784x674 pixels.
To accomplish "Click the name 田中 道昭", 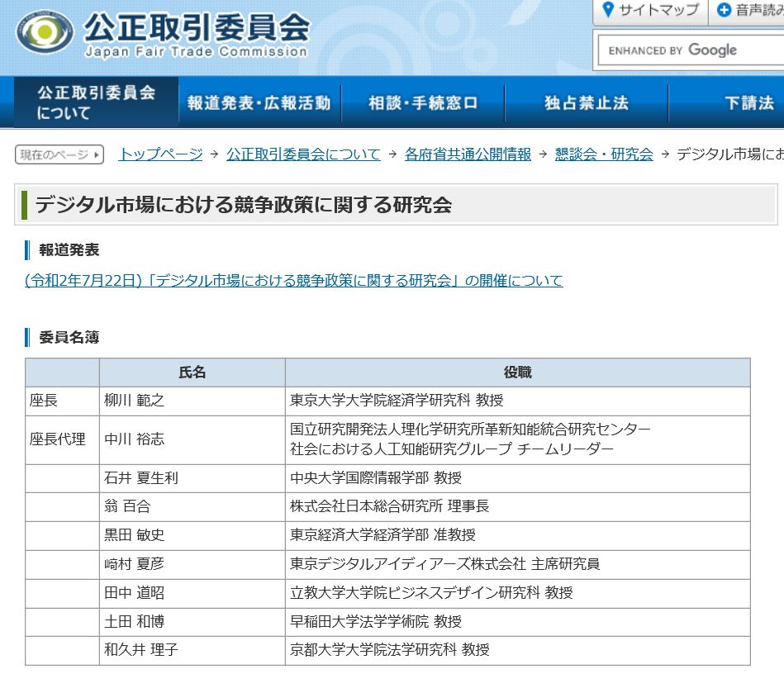I will (134, 594).
